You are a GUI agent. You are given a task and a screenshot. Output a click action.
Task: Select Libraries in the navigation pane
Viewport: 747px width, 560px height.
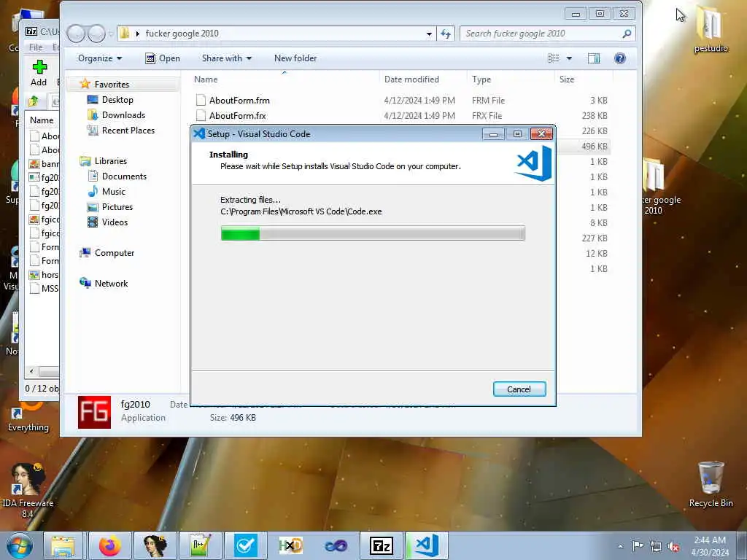[111, 161]
